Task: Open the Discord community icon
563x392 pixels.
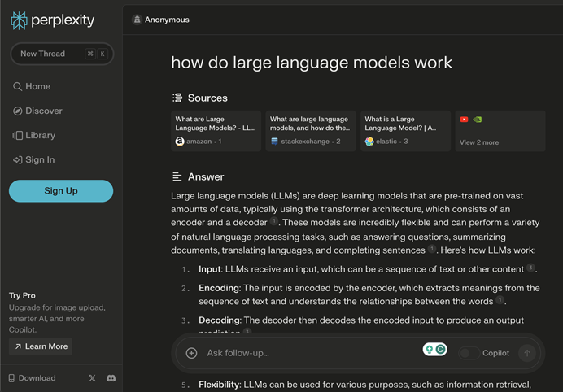Action: click(111, 378)
